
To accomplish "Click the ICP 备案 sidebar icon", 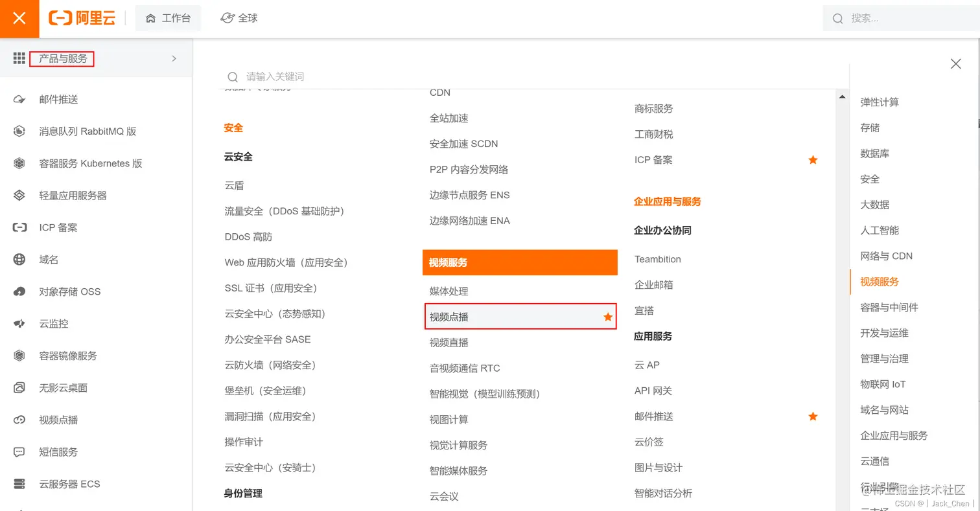I will (x=19, y=227).
